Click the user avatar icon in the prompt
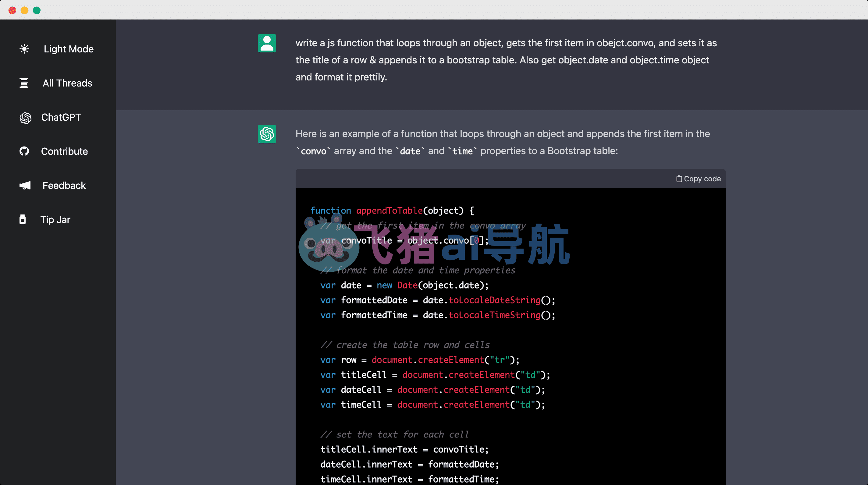The image size is (868, 485). (267, 43)
